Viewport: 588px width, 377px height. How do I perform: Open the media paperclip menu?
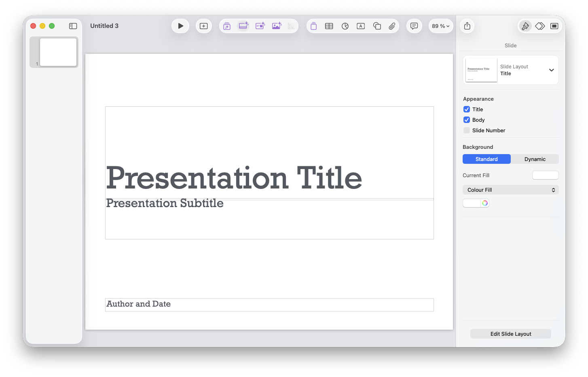tap(392, 26)
